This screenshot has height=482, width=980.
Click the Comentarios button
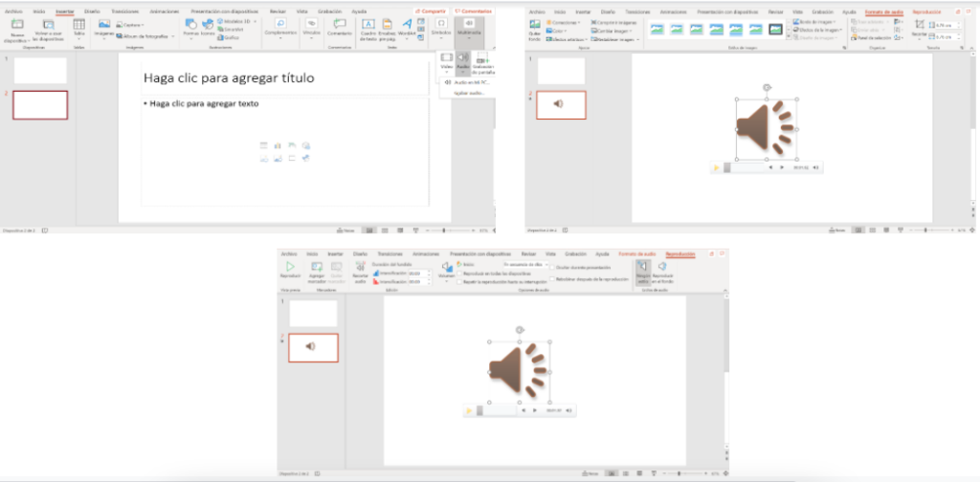(x=473, y=11)
